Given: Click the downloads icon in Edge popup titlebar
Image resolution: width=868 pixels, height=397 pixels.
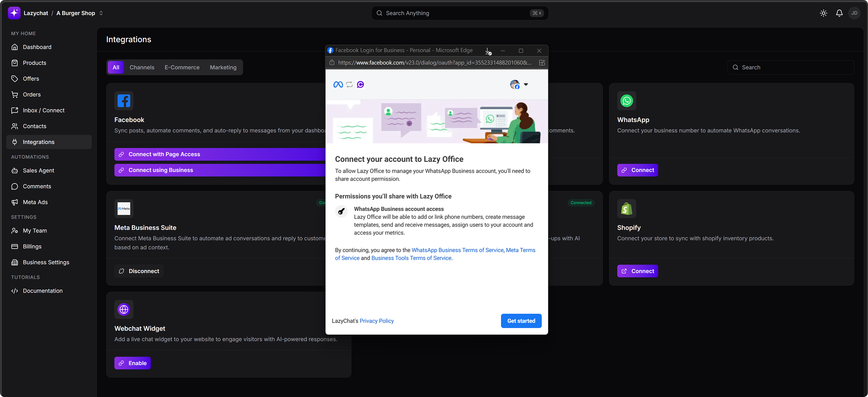Looking at the screenshot, I should pos(488,51).
